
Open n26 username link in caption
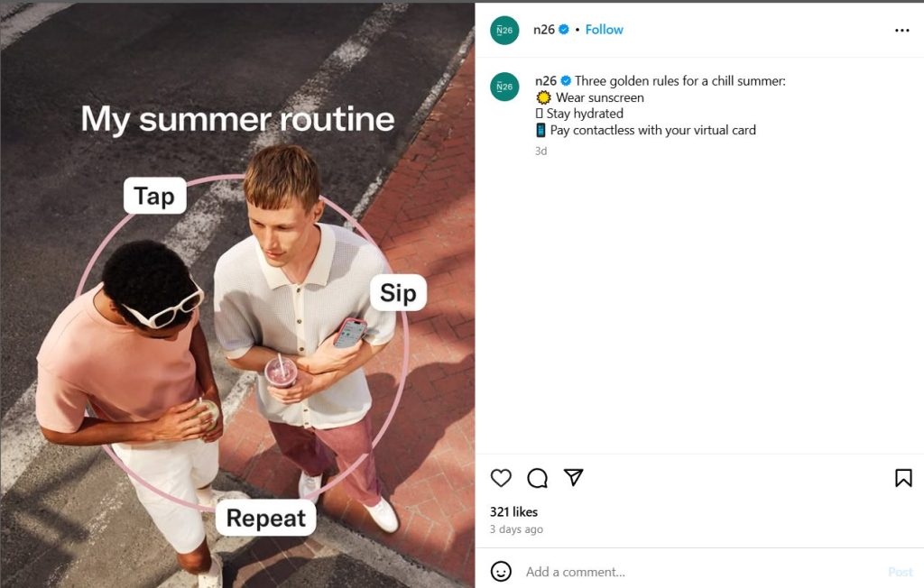click(546, 81)
